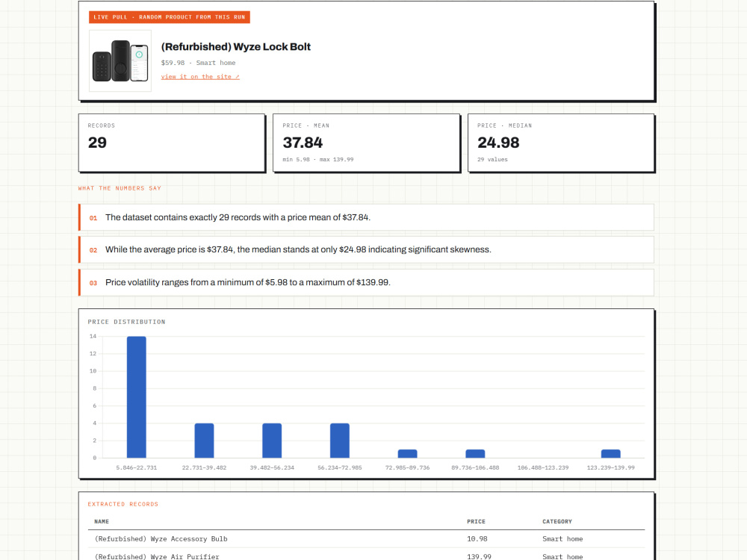
Task: Click the Wyze Lock Bolt product thumbnail
Action: click(120, 61)
